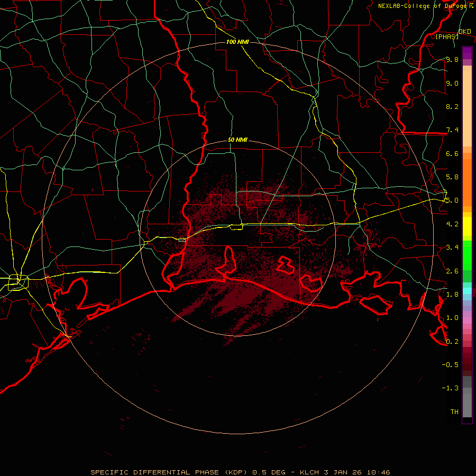Pick the bright yellow band on the color scale
The image size is (476, 476).
(x=467, y=226)
